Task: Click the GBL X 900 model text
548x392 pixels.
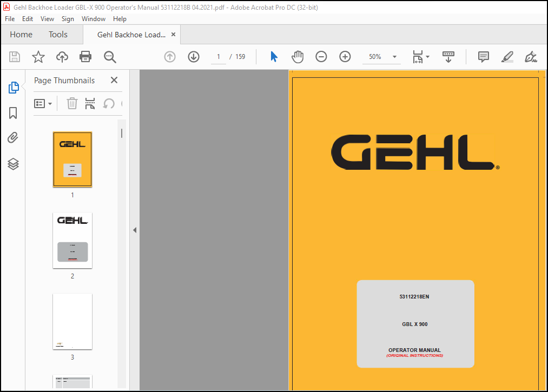Action: [414, 324]
